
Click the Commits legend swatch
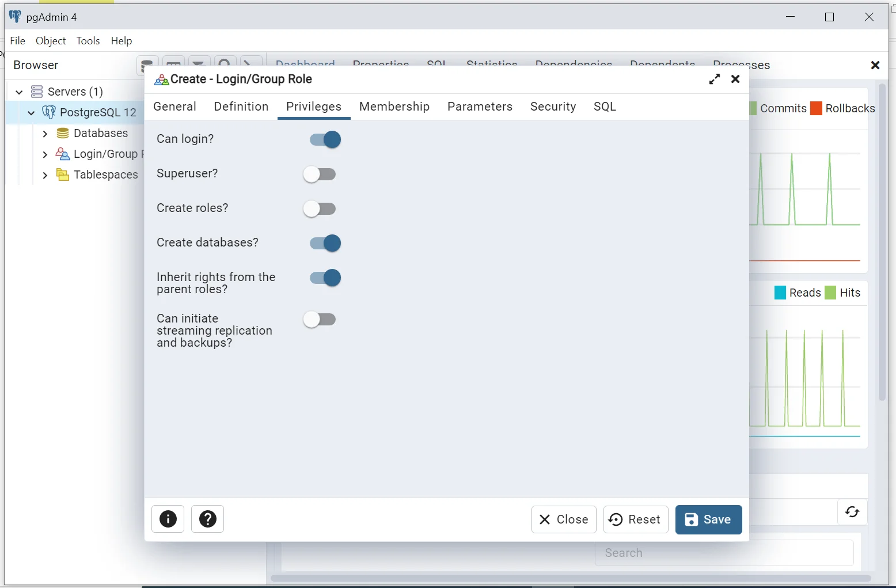(x=753, y=108)
